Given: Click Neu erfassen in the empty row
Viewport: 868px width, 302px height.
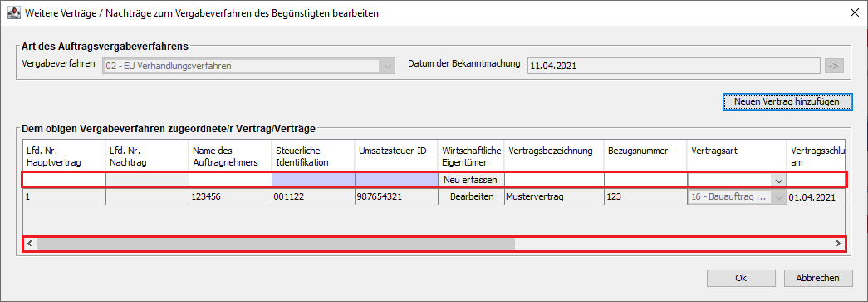Looking at the screenshot, I should 471,180.
